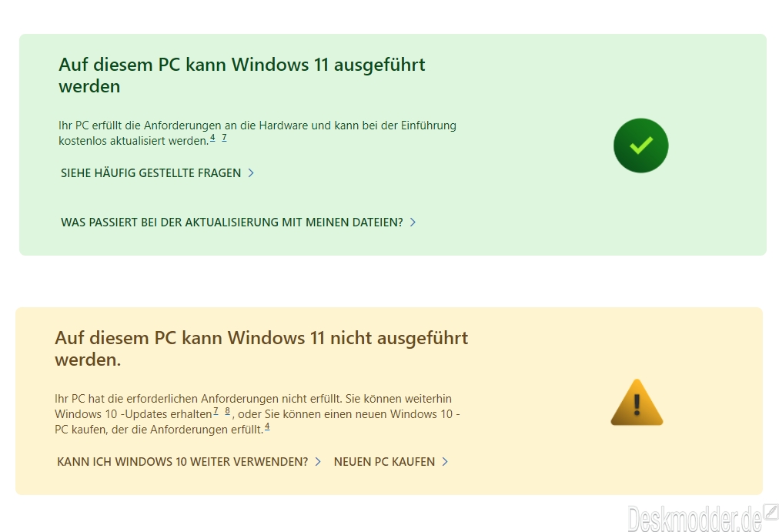Click the small pencil icon beside Deskmodder.de

tap(771, 512)
